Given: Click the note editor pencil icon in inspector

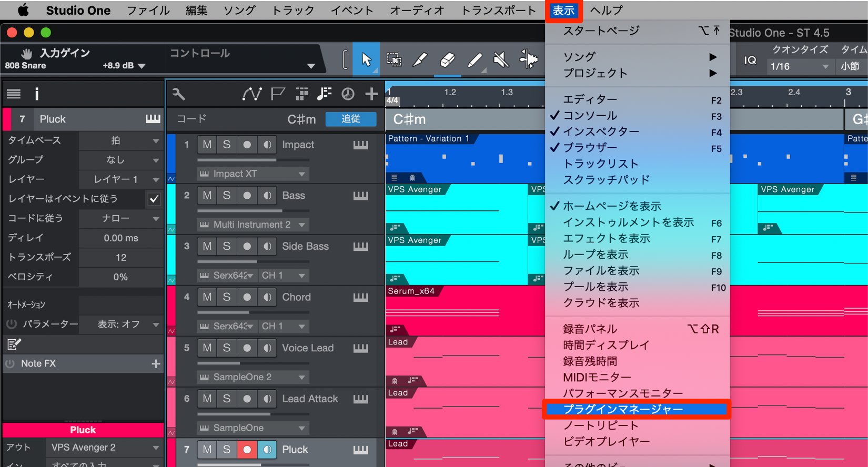Looking at the screenshot, I should point(14,344).
